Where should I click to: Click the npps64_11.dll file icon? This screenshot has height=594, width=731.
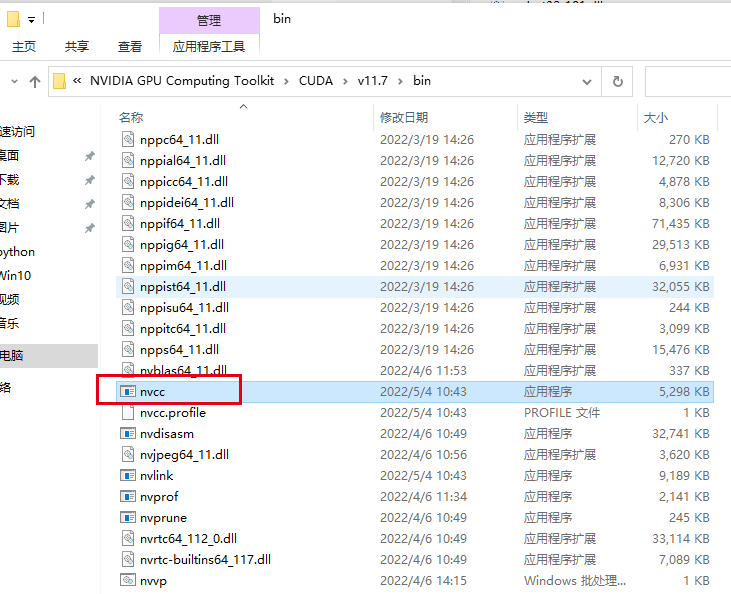[128, 349]
